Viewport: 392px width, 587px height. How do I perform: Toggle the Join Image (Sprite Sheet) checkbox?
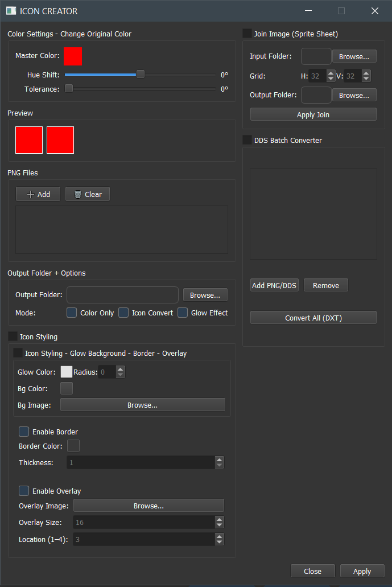(x=247, y=34)
